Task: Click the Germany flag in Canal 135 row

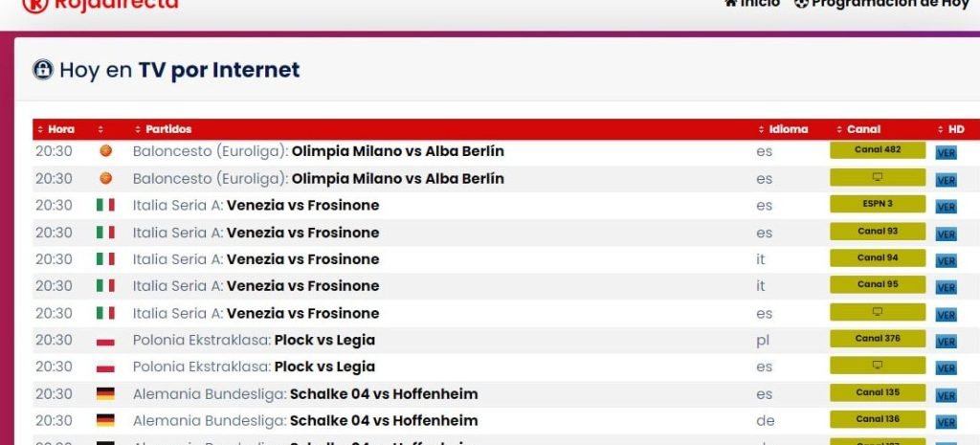Action: pyautogui.click(x=105, y=393)
